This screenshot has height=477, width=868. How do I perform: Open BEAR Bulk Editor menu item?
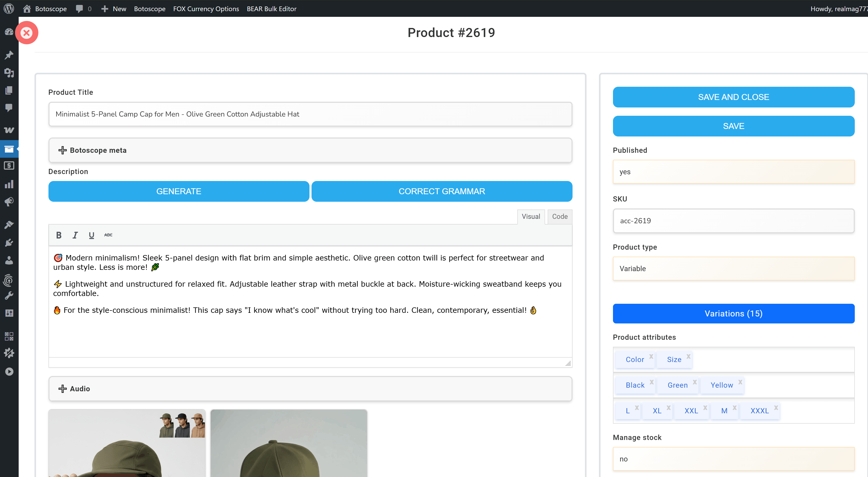[x=271, y=9]
